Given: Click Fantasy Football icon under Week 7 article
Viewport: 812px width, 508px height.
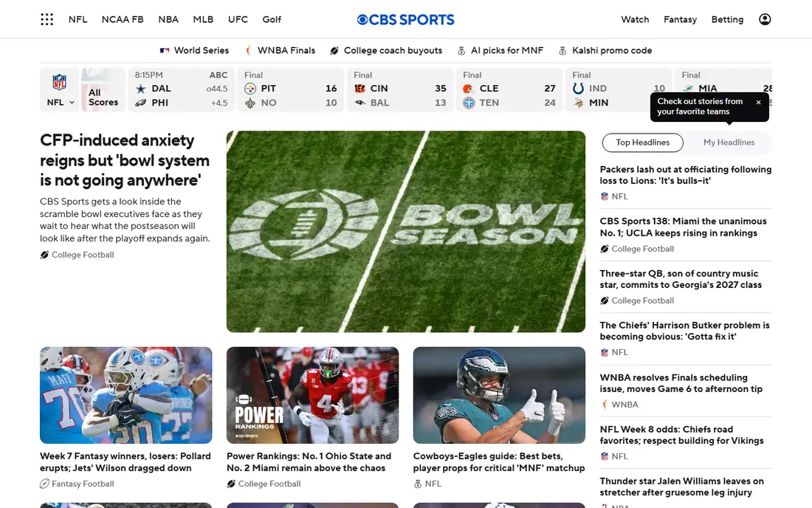Looking at the screenshot, I should 44,484.
